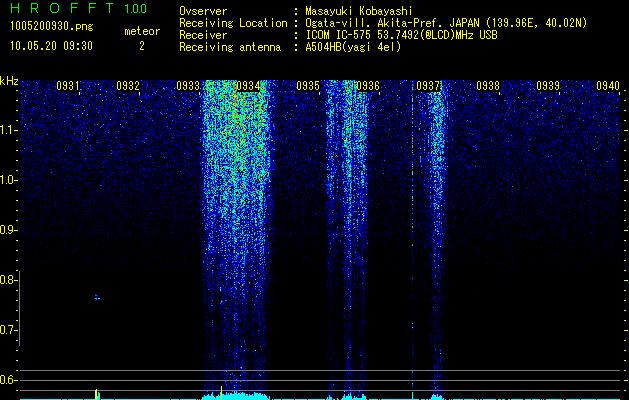Click the 0.8 kHz axis label
Image resolution: width=629 pixels, height=400 pixels.
[7, 280]
